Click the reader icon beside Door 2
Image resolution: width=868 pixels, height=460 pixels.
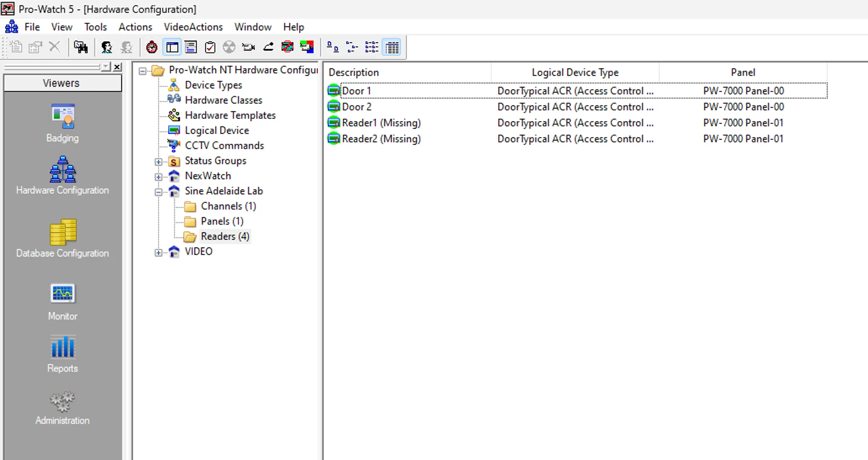(x=334, y=107)
